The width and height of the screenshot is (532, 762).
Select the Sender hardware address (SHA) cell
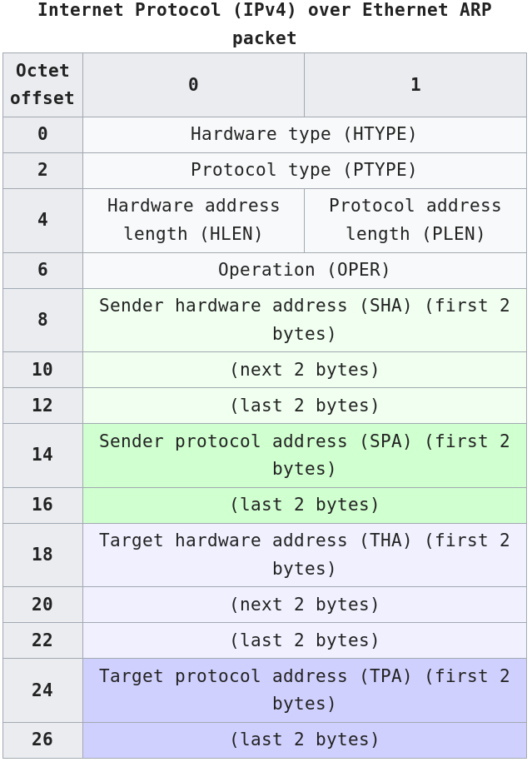(304, 320)
